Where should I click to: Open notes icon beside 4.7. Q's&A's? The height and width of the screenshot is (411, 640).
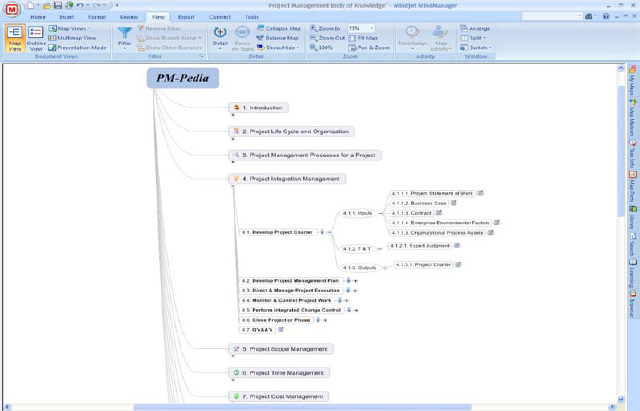[x=281, y=330]
